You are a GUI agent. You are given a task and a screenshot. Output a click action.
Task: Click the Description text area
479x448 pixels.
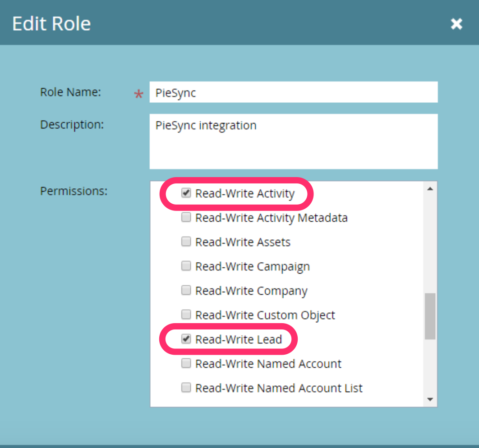(293, 142)
